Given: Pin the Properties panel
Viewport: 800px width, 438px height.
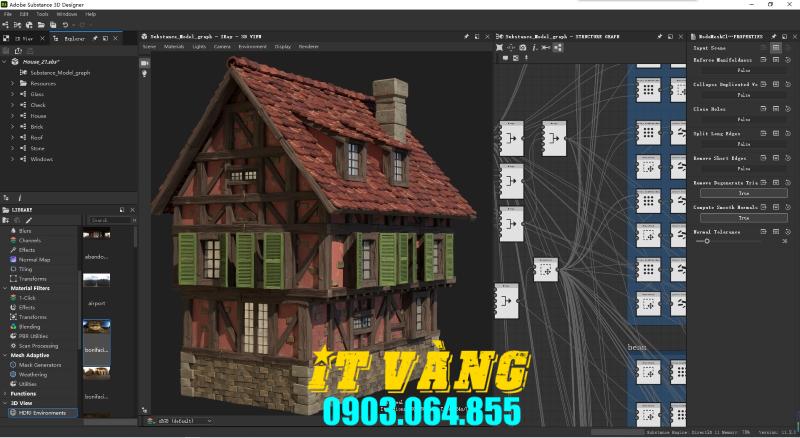Looking at the screenshot, I should click(774, 37).
